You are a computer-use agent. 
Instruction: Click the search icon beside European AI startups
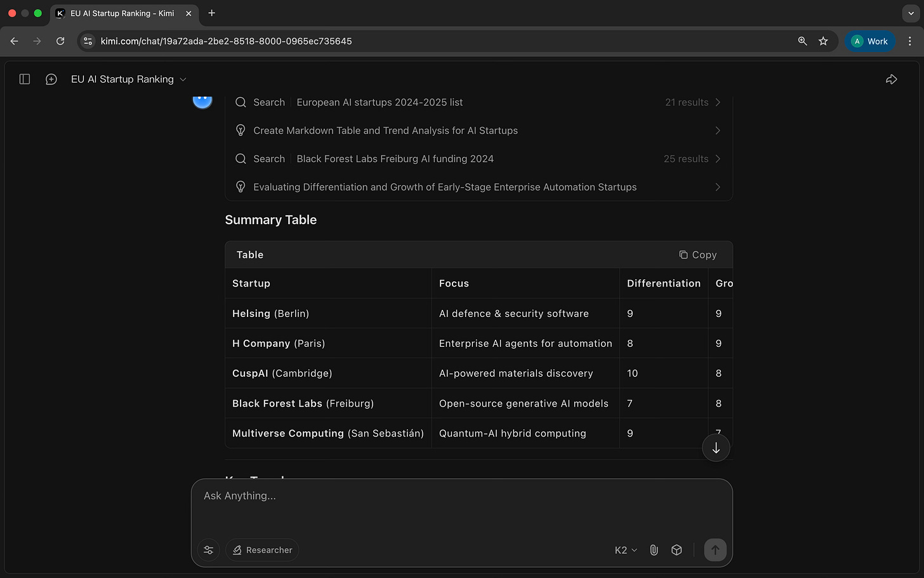241,102
